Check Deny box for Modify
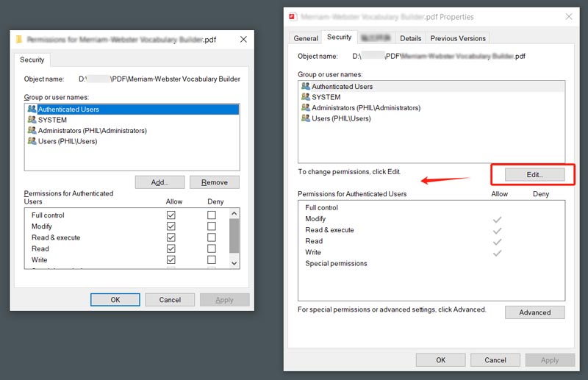This screenshot has width=588, height=380. pyautogui.click(x=212, y=226)
